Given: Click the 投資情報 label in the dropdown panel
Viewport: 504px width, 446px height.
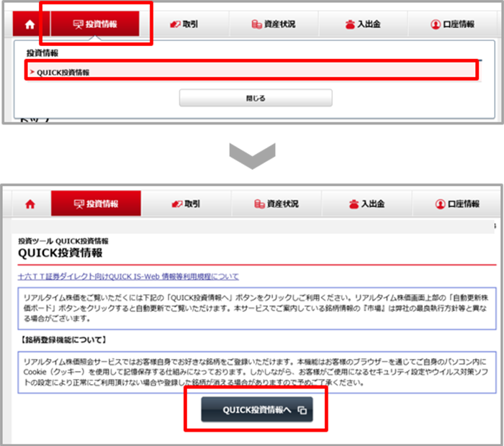Looking at the screenshot, I should pos(42,53).
